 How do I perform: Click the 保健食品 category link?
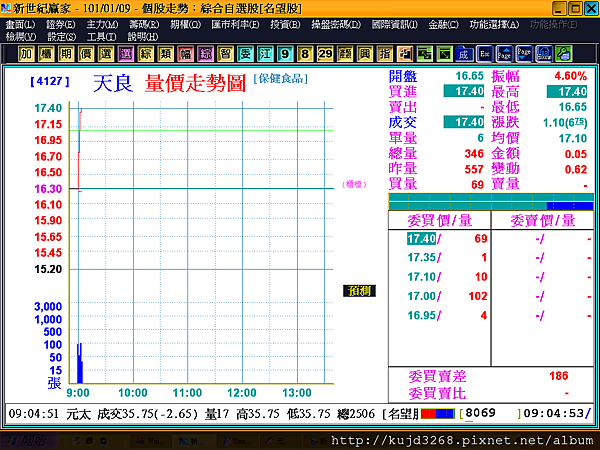[x=280, y=79]
